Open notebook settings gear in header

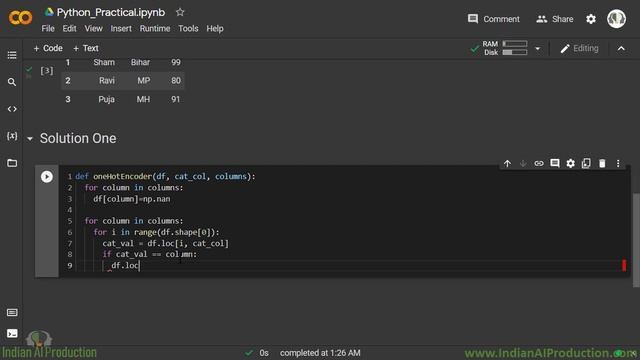tap(591, 19)
